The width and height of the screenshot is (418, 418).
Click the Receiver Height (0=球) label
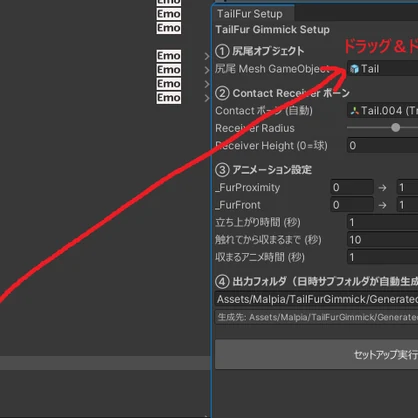[x=271, y=145]
